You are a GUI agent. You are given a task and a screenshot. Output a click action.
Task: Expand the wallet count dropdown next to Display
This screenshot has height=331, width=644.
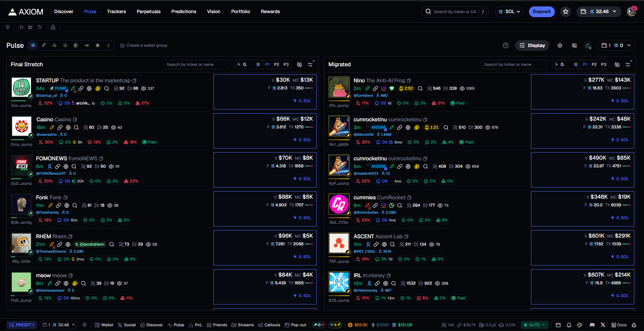tap(616, 45)
